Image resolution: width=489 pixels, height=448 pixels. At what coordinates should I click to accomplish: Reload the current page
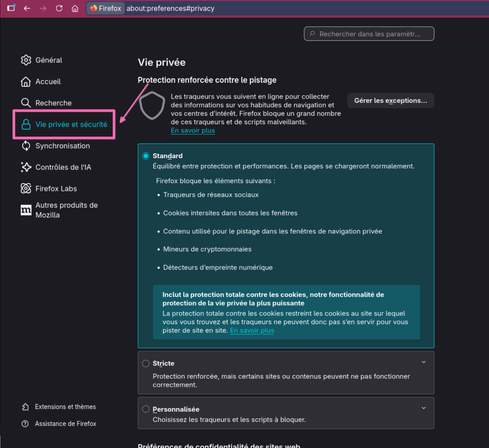(x=59, y=8)
